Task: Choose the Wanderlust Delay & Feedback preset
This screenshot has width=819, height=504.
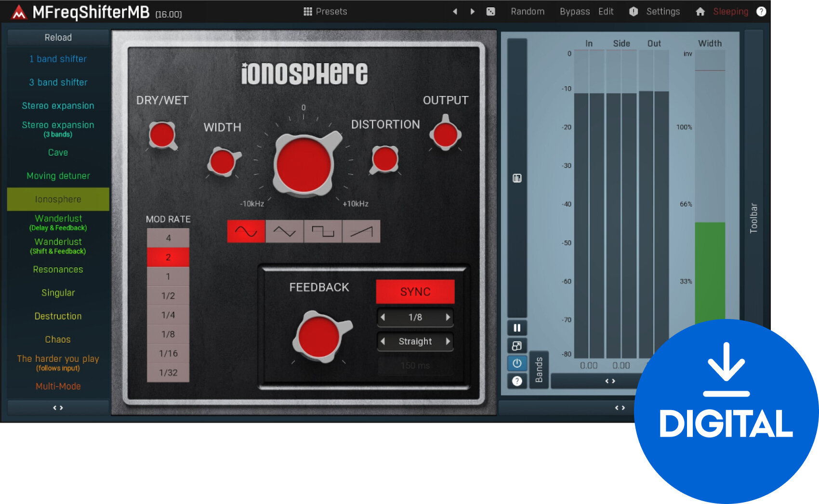Action: pyautogui.click(x=58, y=223)
